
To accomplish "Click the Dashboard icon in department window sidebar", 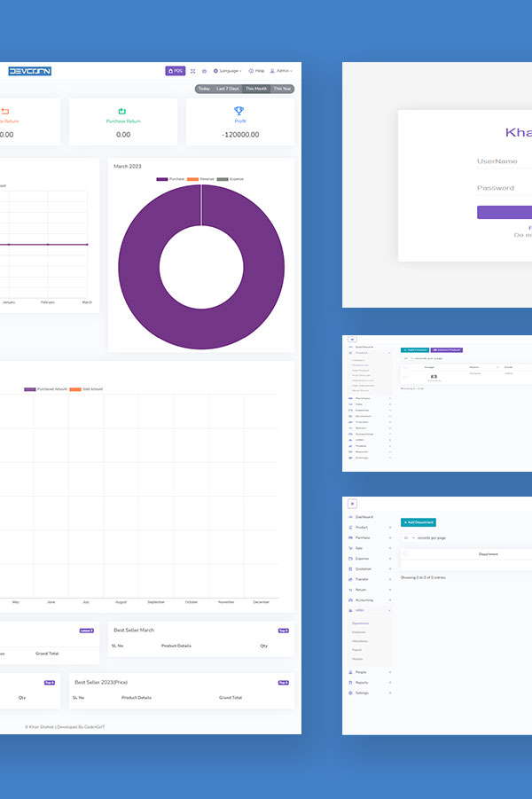I will tap(350, 517).
